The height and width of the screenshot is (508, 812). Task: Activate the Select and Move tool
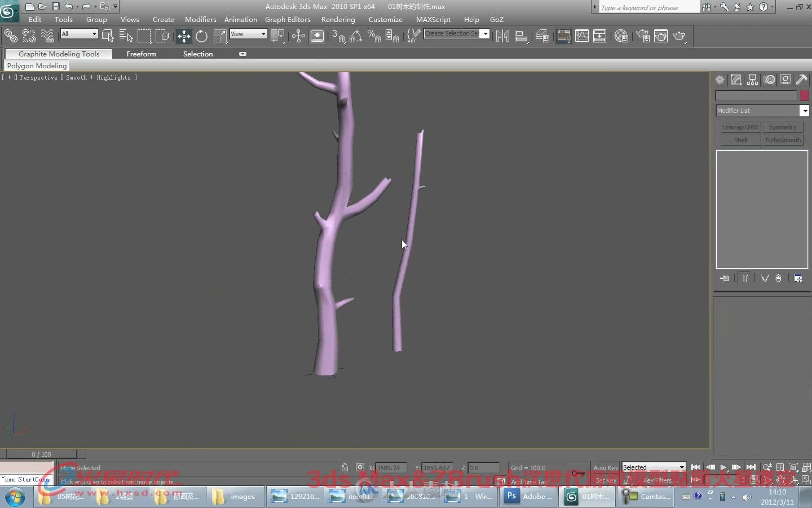[x=183, y=36]
